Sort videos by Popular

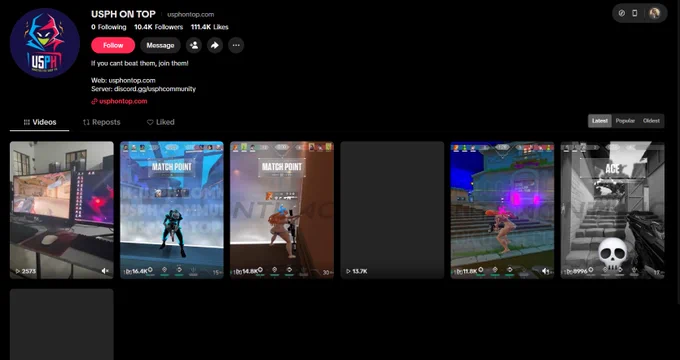(x=625, y=121)
